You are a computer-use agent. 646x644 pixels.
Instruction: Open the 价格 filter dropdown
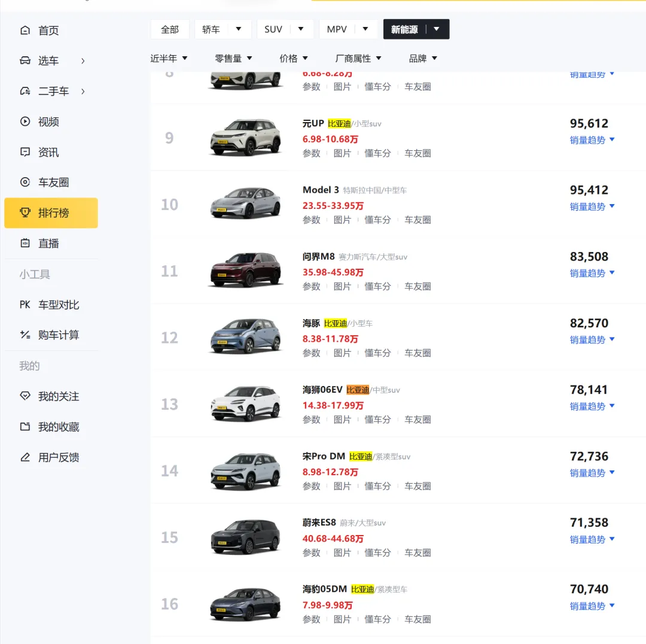(294, 58)
